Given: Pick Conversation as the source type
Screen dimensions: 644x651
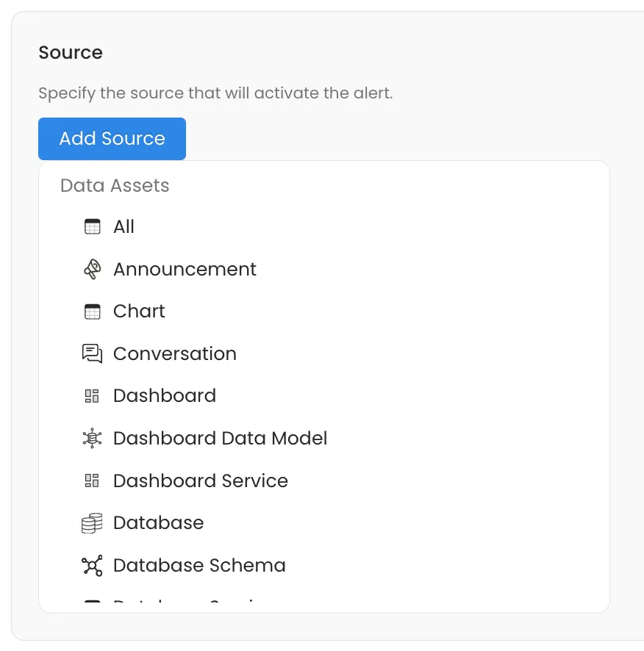Looking at the screenshot, I should tap(174, 353).
